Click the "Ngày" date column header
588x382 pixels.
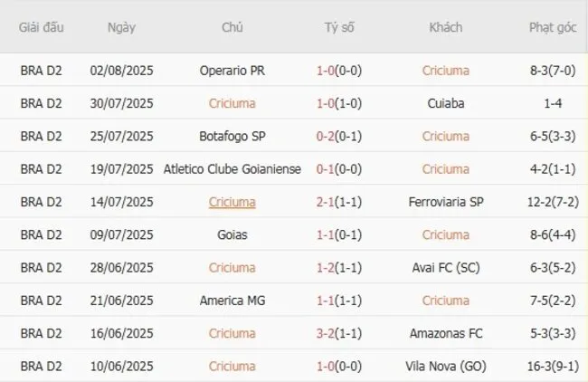click(121, 28)
